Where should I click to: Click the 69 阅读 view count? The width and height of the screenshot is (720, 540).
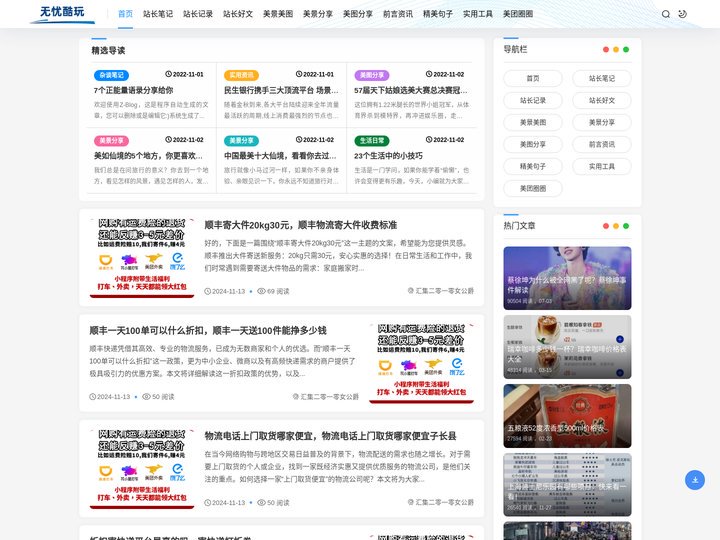(x=273, y=291)
